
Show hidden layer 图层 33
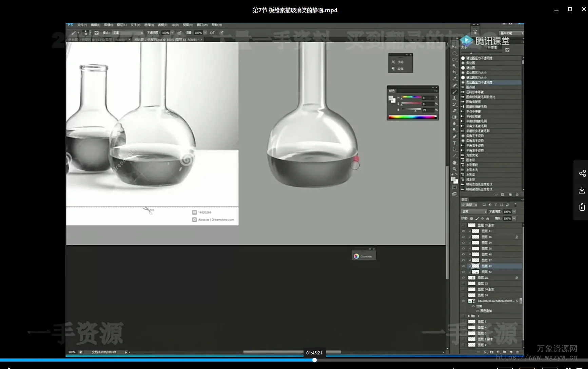463,284
